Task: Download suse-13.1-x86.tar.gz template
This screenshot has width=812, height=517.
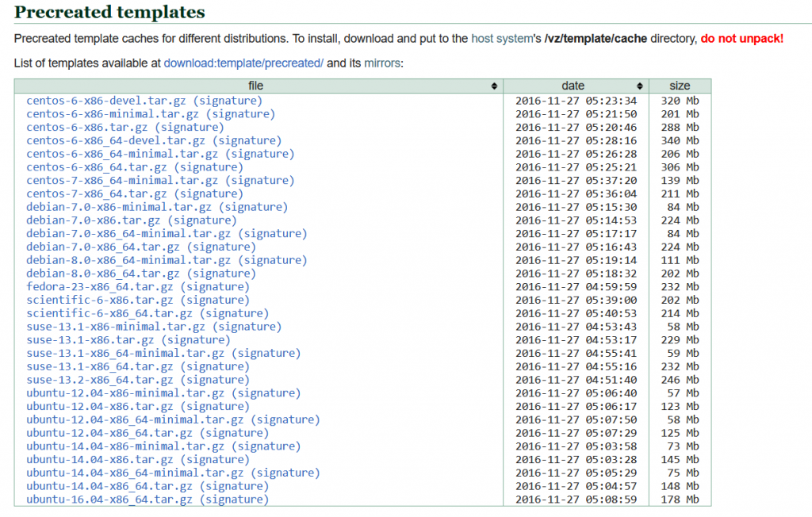Action: pos(90,340)
